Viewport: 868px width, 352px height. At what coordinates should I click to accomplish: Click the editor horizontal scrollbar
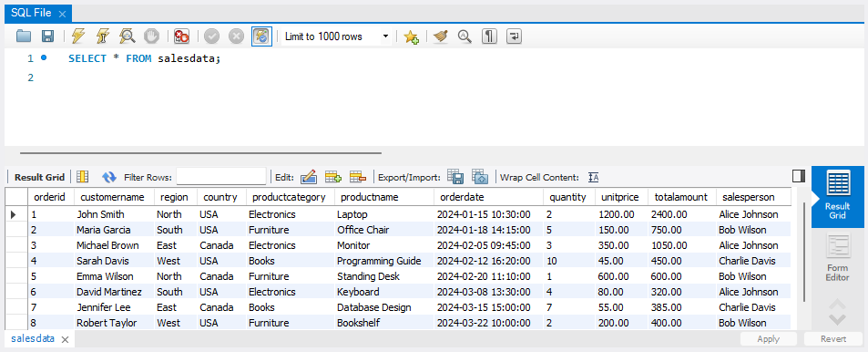coord(200,152)
